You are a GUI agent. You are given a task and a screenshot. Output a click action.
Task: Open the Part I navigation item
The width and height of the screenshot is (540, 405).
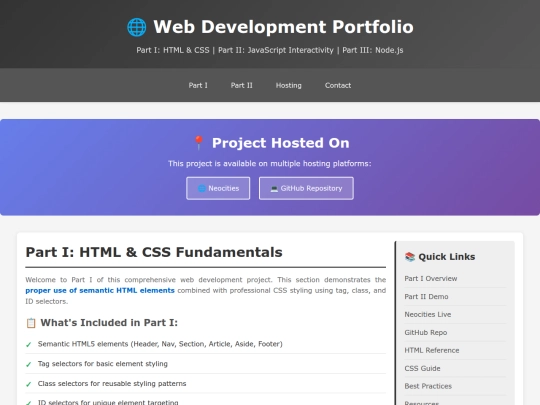198,85
